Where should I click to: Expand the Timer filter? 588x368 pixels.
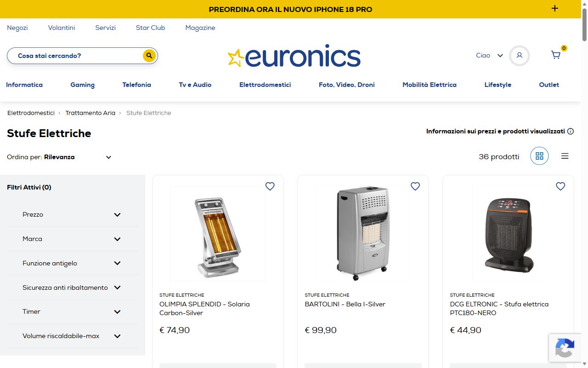coord(73,311)
